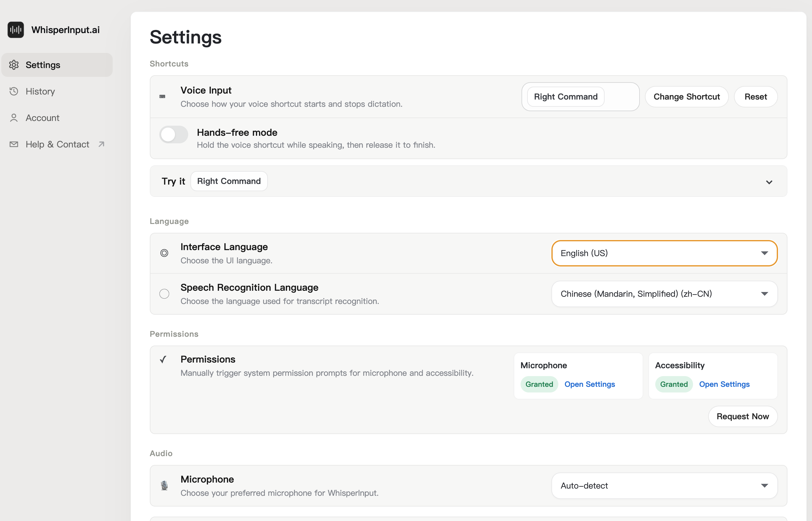This screenshot has width=812, height=521.
Task: Open the Account section in sidebar
Action: point(57,118)
